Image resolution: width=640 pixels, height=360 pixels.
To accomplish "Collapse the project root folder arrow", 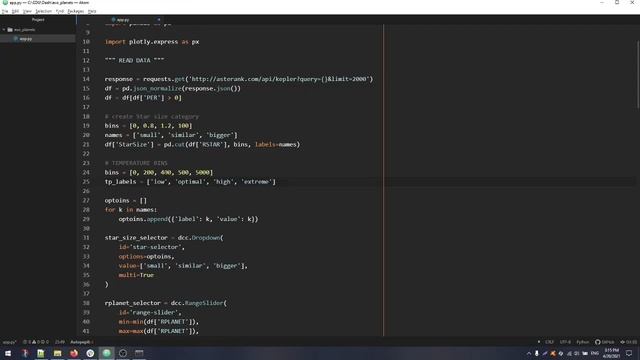I will pyautogui.click(x=4, y=30).
